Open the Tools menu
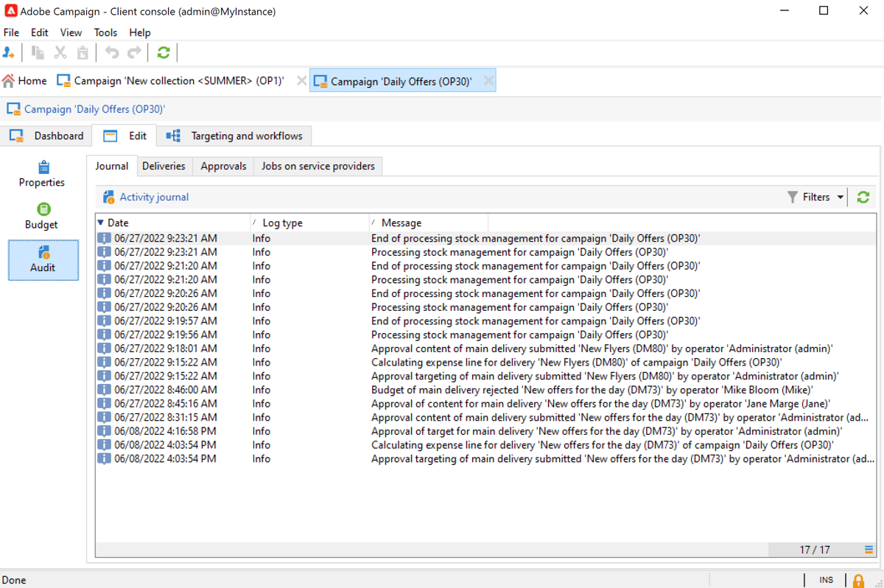 coord(105,32)
